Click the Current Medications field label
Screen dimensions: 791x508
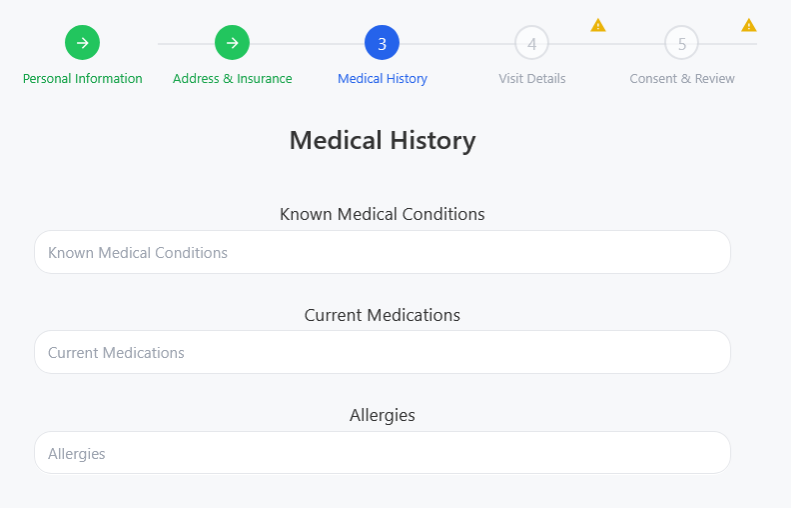(x=382, y=315)
